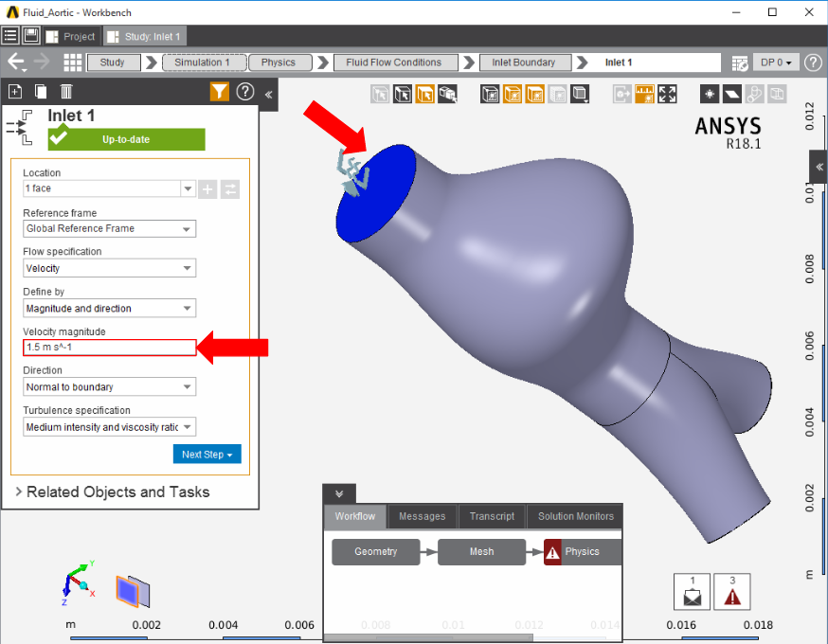Click the plane view icon
828x644 pixels.
(732, 95)
